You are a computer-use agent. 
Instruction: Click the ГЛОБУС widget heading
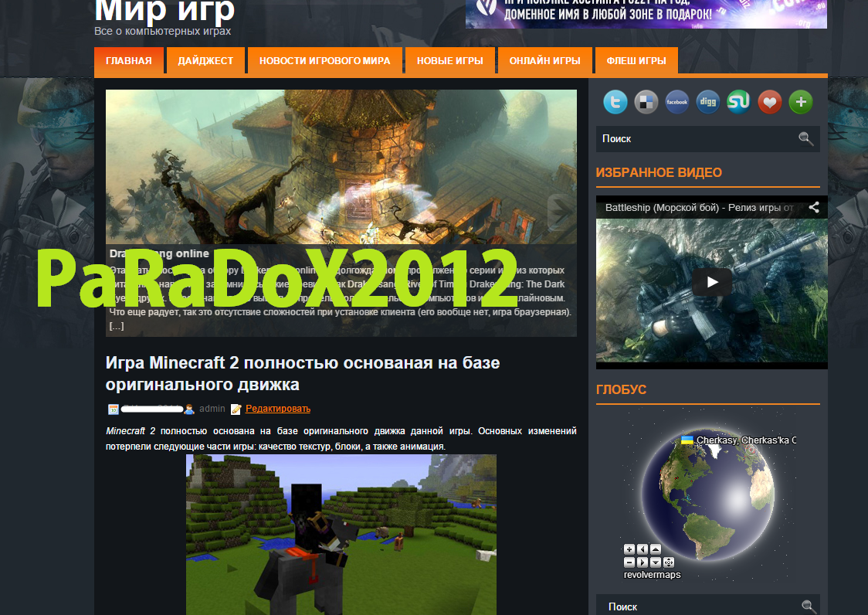tap(621, 389)
